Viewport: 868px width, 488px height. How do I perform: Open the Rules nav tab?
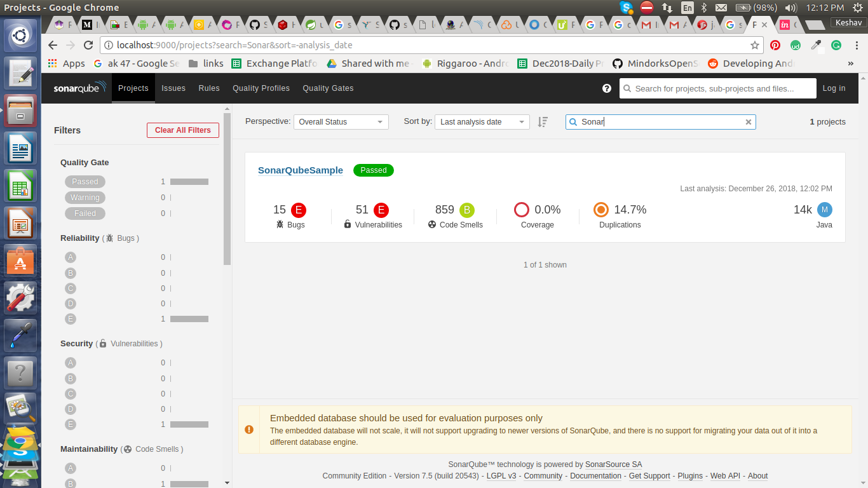[x=209, y=88]
